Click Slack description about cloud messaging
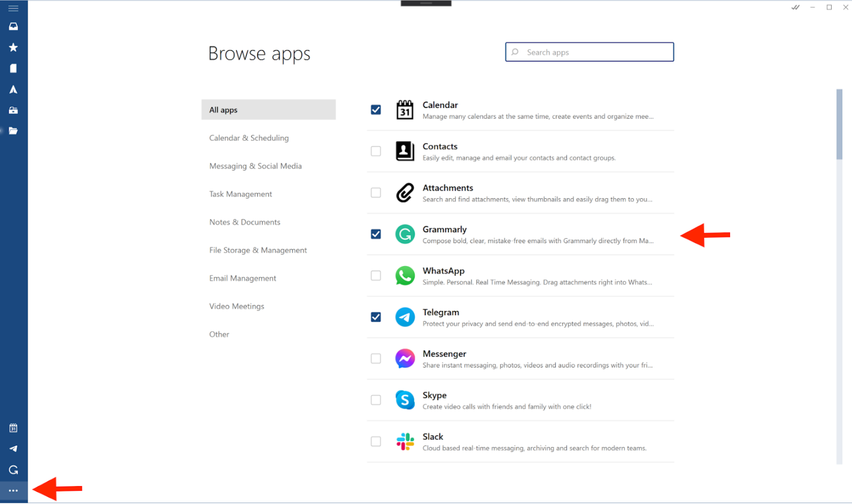Screen dimensions: 852x504 pyautogui.click(x=534, y=448)
